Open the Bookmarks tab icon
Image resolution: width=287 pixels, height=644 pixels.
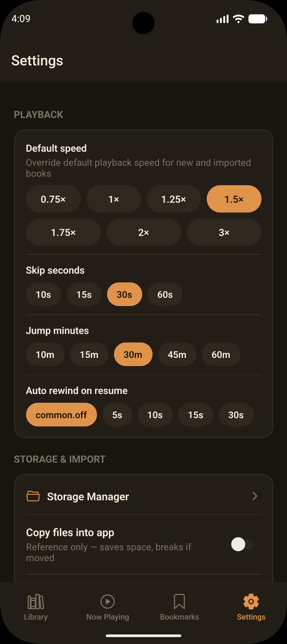coord(179,602)
